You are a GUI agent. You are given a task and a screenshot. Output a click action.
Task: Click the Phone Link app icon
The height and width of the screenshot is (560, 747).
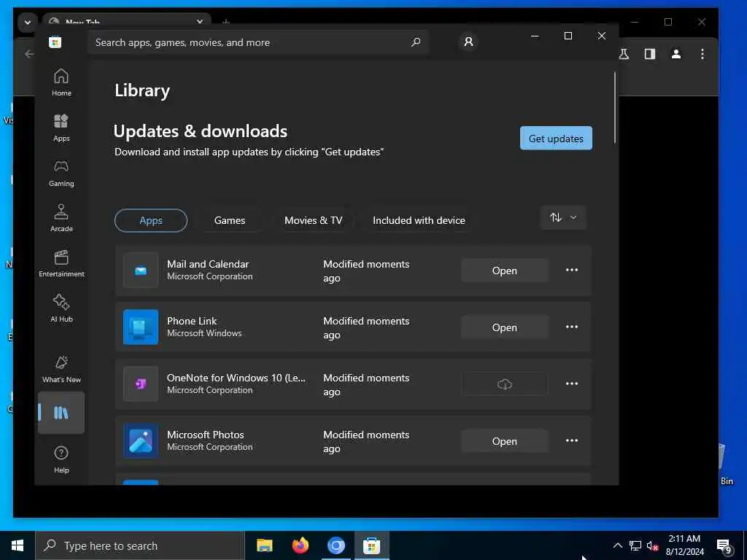pos(141,327)
